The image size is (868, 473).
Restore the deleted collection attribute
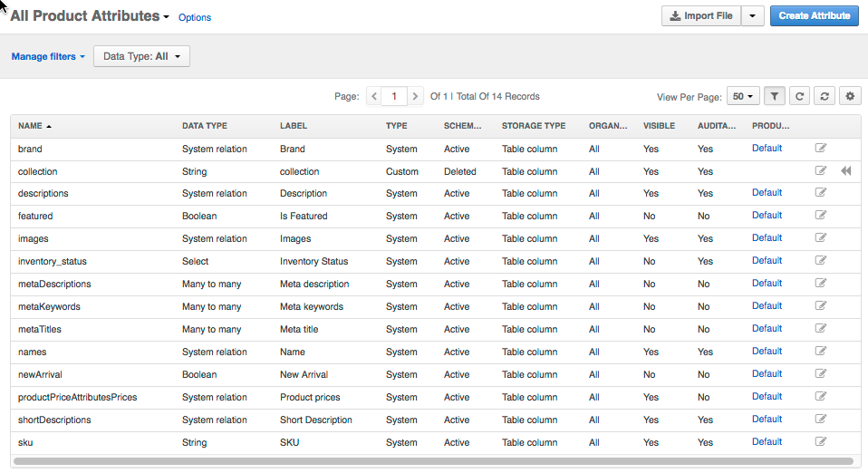[846, 170]
